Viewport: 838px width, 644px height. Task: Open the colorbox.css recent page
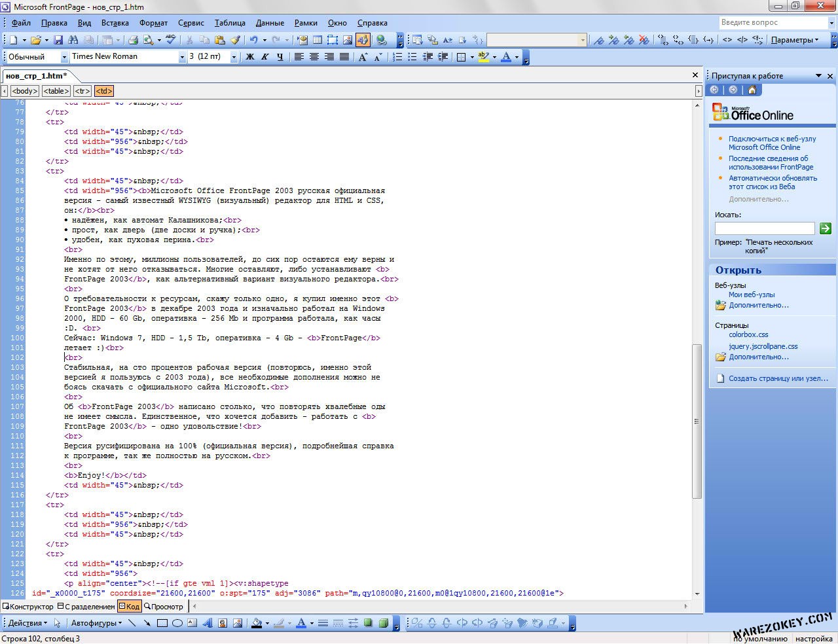[x=748, y=334]
